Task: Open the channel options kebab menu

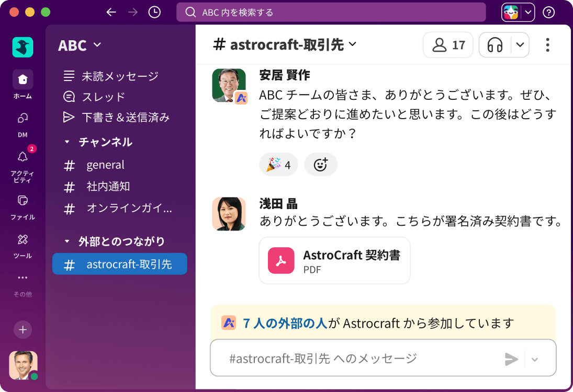Action: (547, 45)
